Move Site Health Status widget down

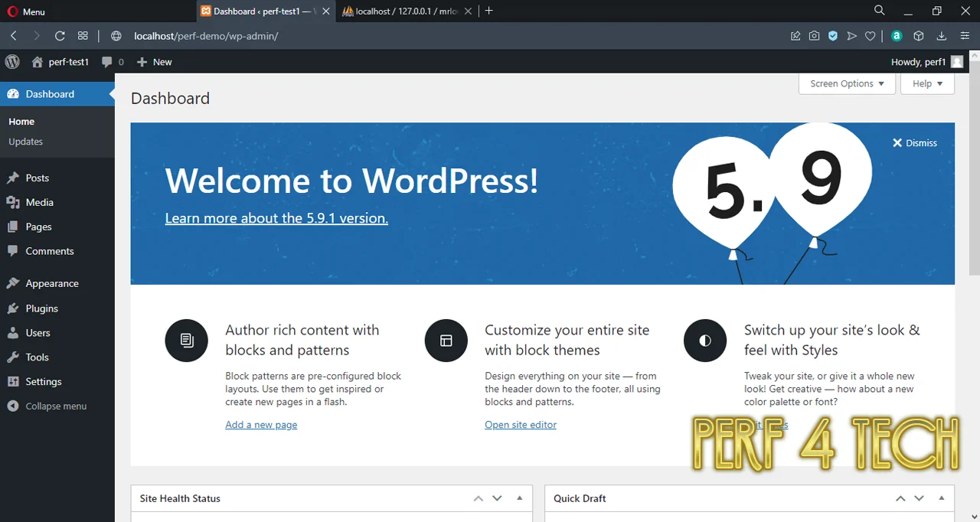point(497,498)
